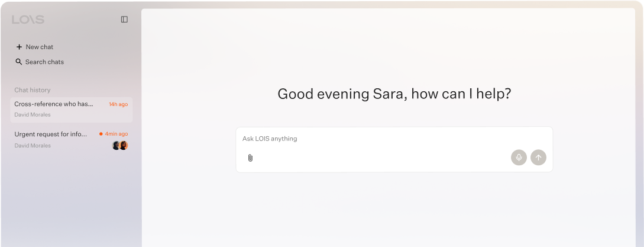Open the "Urgent request for info..." chat

tap(72, 140)
